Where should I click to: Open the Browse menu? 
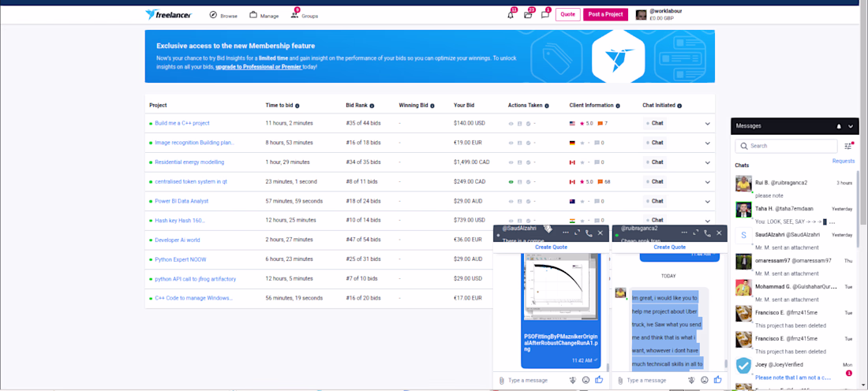pyautogui.click(x=223, y=16)
